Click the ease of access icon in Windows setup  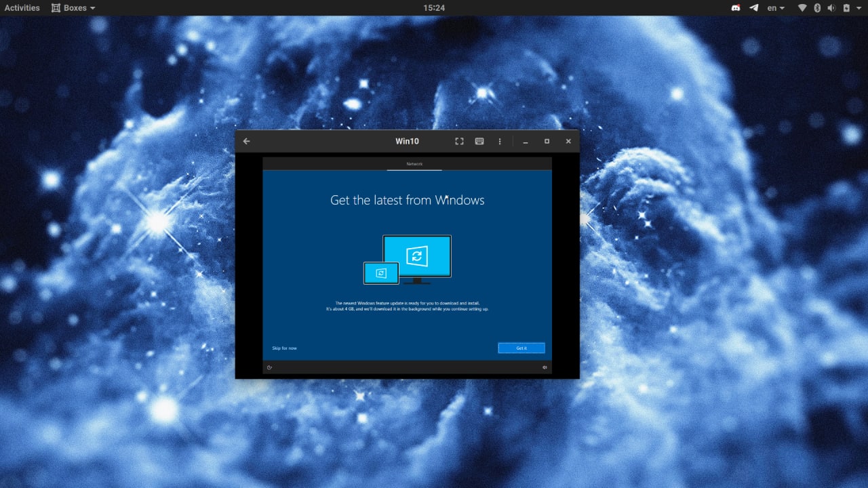(x=270, y=367)
